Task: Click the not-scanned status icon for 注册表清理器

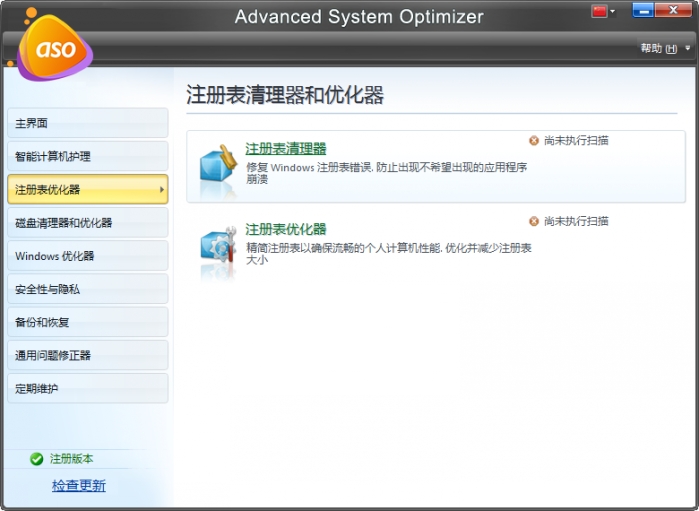Action: (x=534, y=140)
